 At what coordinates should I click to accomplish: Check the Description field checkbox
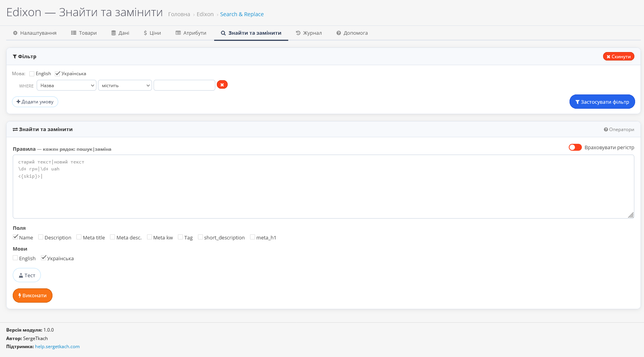pyautogui.click(x=41, y=237)
